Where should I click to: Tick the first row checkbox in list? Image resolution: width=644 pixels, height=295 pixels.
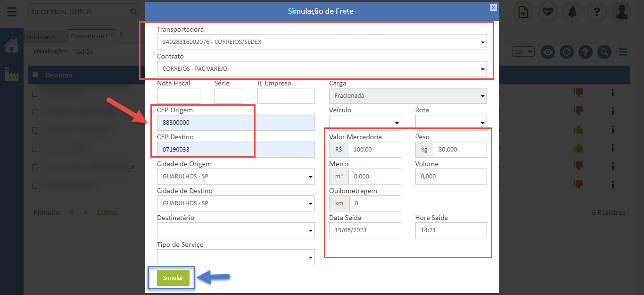point(35,93)
